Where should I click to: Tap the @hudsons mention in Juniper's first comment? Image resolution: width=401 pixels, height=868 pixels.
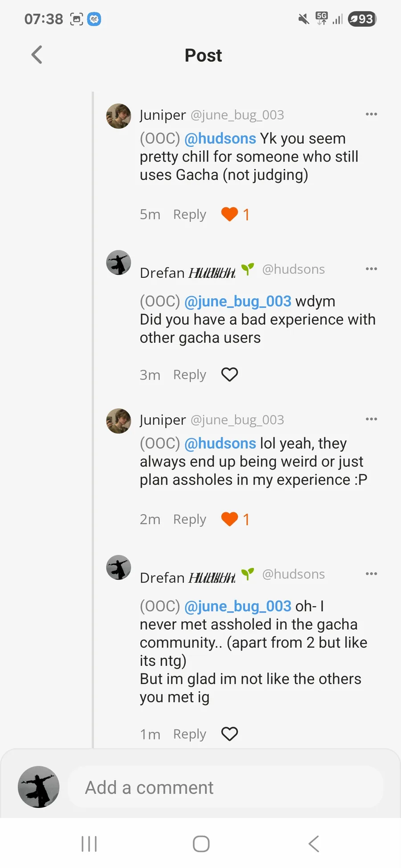220,138
